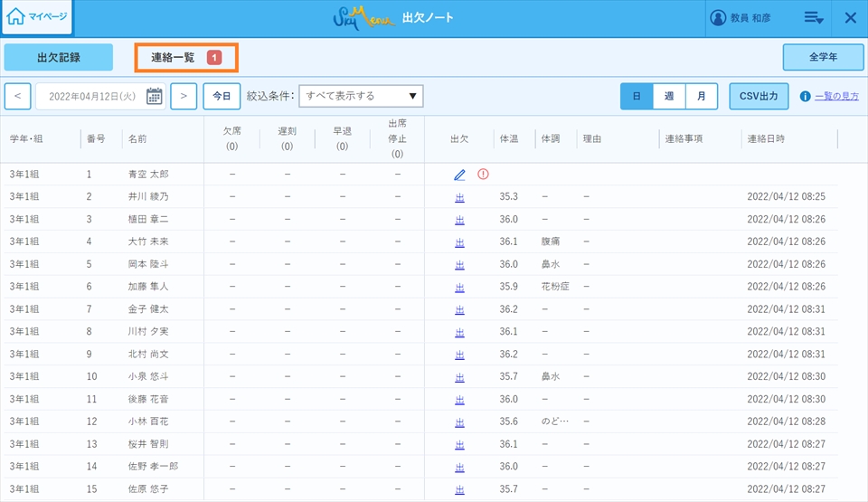Viewport: 868px width, 502px height.
Task: Switch to month view with 月 button
Action: (701, 96)
